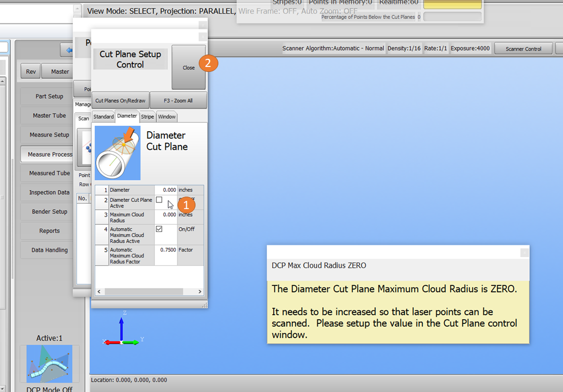Click the Diameter Cut Plane illustration icon

(x=118, y=153)
